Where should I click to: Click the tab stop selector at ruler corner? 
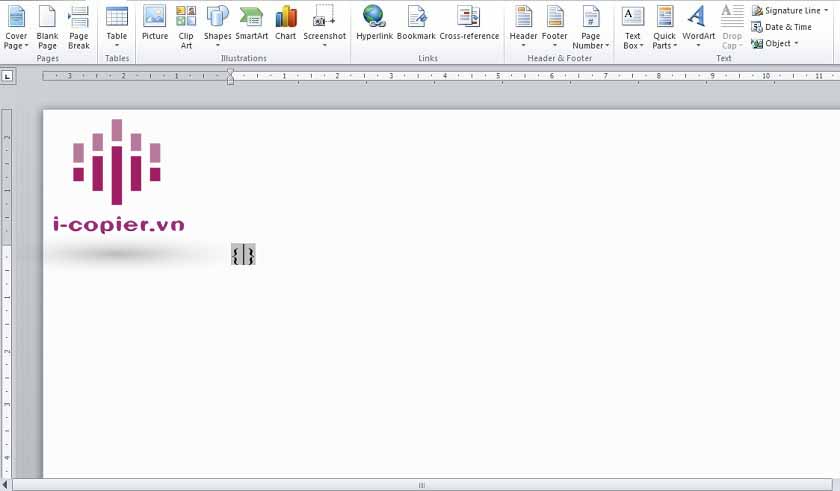8,76
